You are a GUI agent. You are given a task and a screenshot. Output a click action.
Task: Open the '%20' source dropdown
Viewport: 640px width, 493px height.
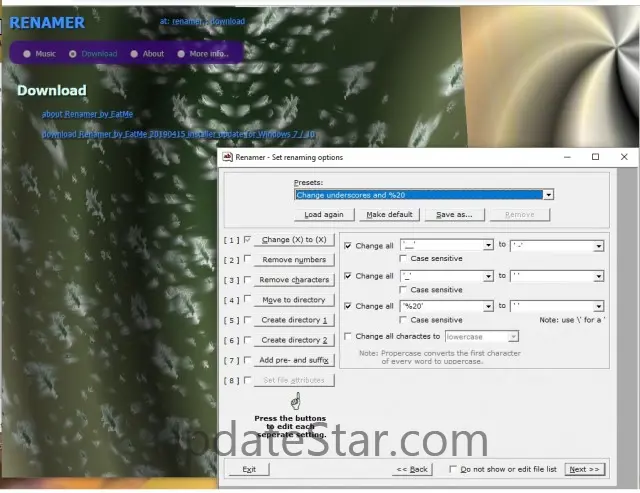[x=488, y=306]
